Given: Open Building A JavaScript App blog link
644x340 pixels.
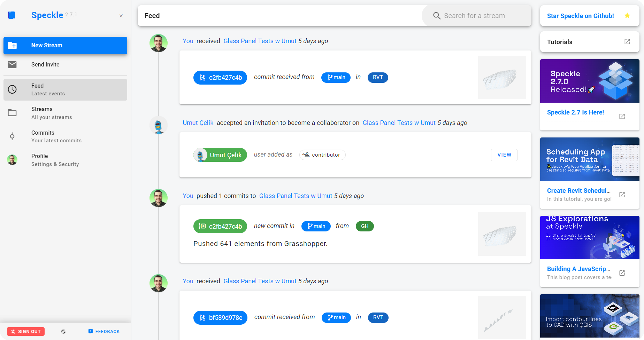Looking at the screenshot, I should click(579, 269).
